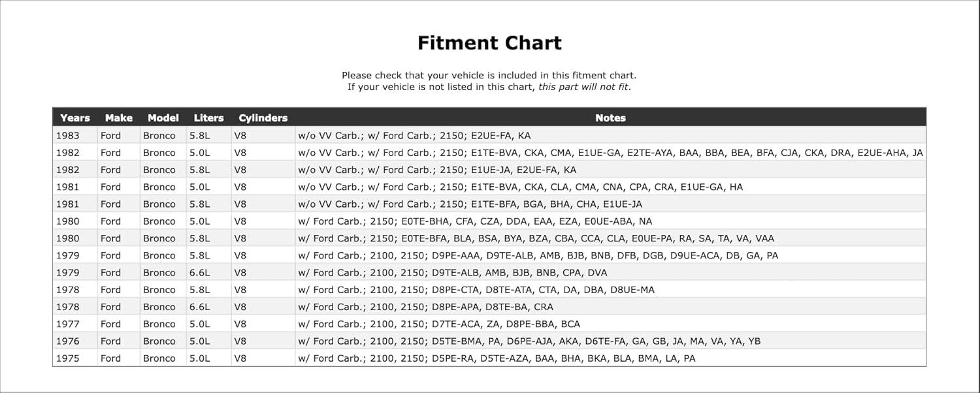Image resolution: width=980 pixels, height=393 pixels.
Task: Click the 5.0L cell in the 1982 row
Action: click(200, 153)
